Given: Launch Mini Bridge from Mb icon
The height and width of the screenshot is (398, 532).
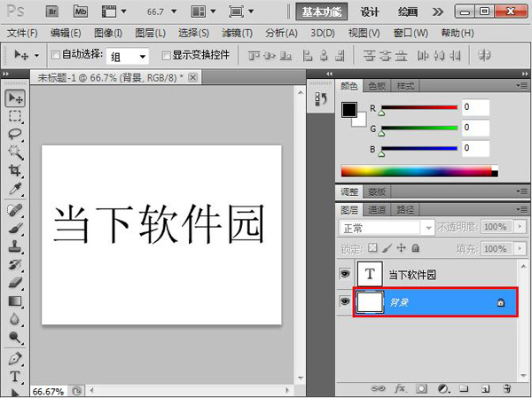Looking at the screenshot, I should (81, 12).
